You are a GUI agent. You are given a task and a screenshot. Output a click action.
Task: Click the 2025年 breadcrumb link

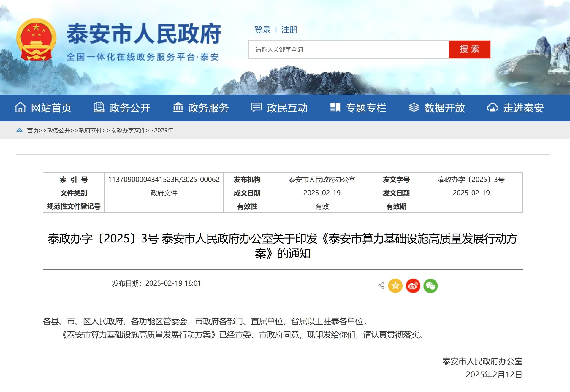pos(164,131)
